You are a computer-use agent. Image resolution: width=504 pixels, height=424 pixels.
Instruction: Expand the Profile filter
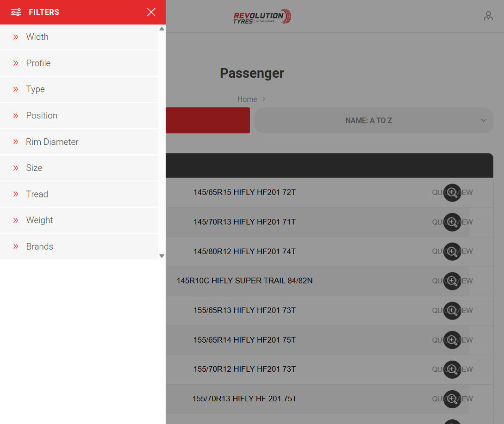79,63
